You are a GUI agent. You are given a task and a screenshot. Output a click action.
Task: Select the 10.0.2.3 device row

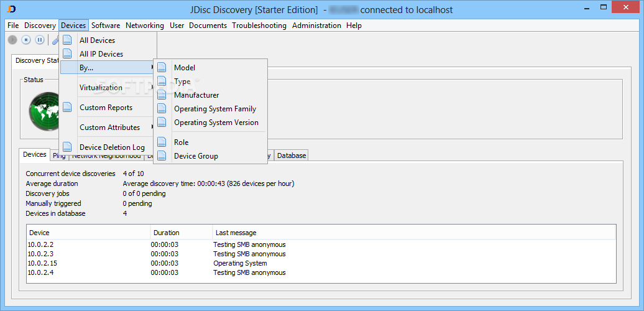[321, 254]
